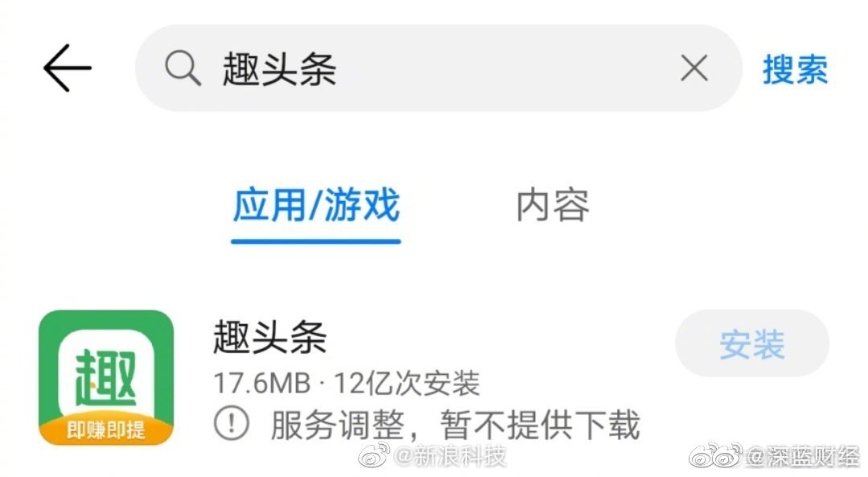Tap the 服务调整，暂不提供下载 notice text

[455, 425]
